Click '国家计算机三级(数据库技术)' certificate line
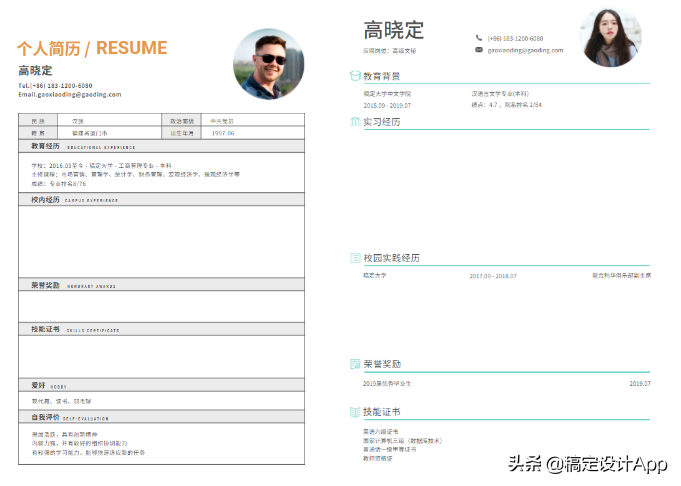The height and width of the screenshot is (486, 681). coord(403,440)
